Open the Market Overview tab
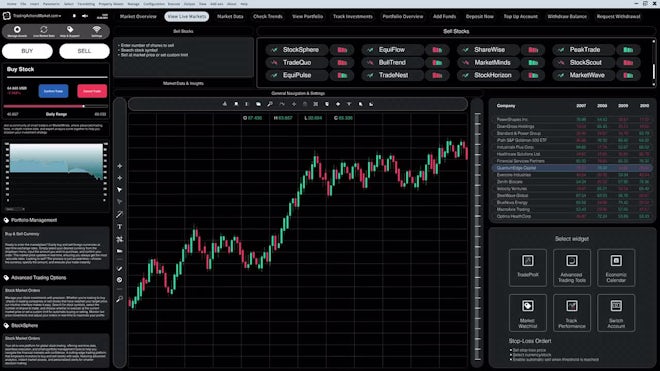This screenshot has width=660, height=371. (x=138, y=16)
